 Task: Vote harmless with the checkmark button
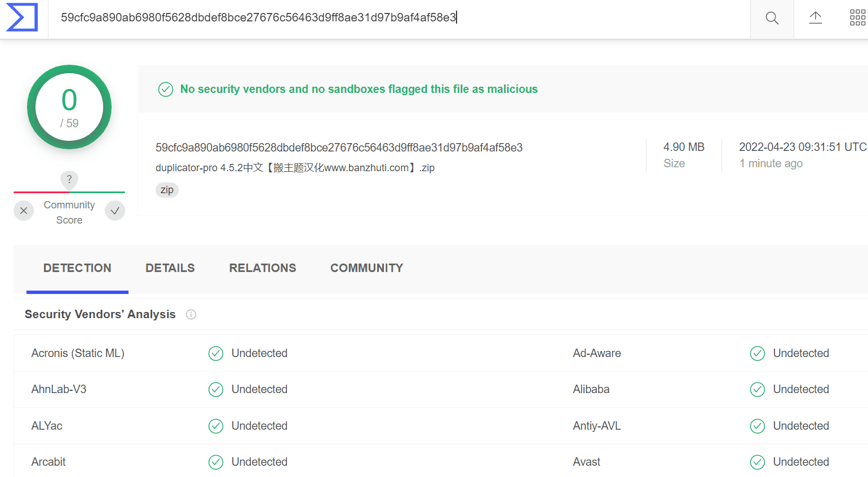(x=115, y=211)
